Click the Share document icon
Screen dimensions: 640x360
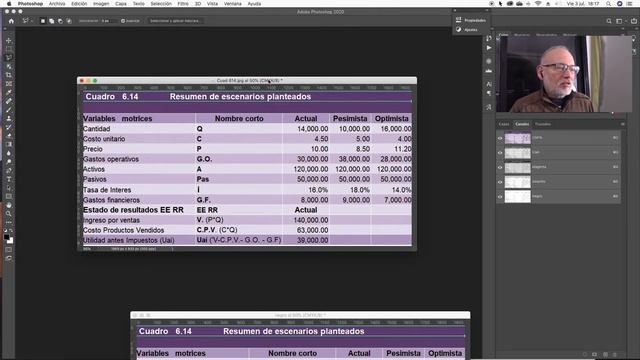pos(634,21)
